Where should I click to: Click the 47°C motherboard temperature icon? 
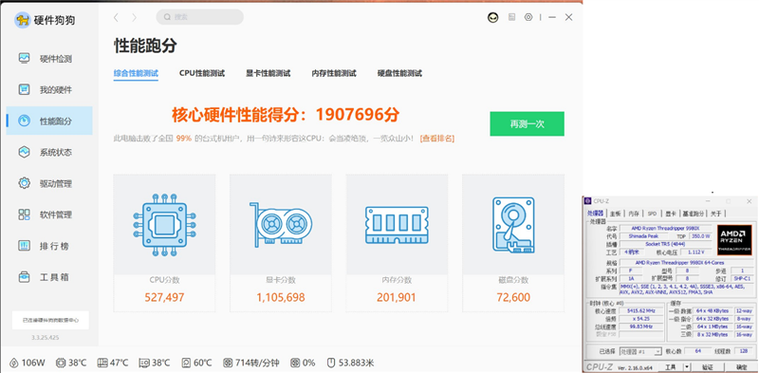coord(102,363)
